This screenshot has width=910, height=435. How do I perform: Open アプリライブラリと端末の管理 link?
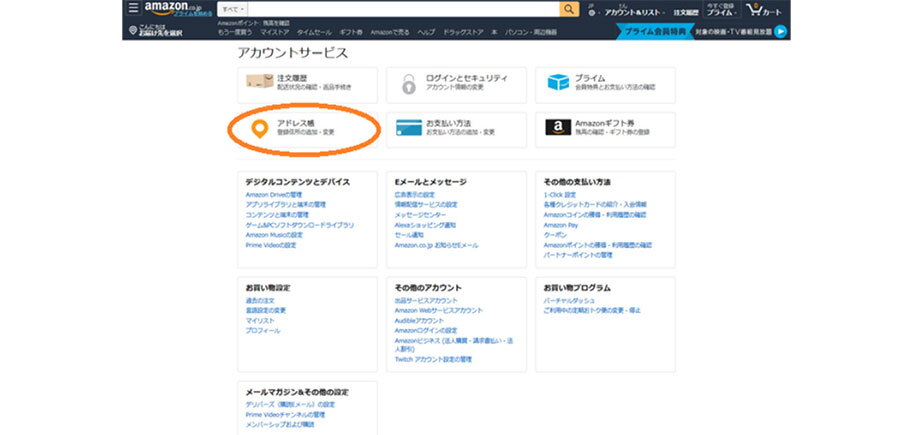286,205
